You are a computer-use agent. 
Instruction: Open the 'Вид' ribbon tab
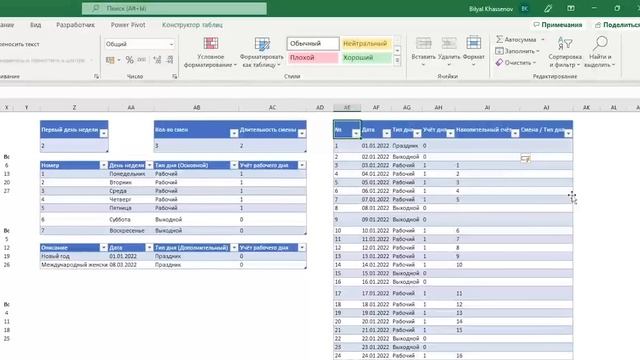coord(36,25)
